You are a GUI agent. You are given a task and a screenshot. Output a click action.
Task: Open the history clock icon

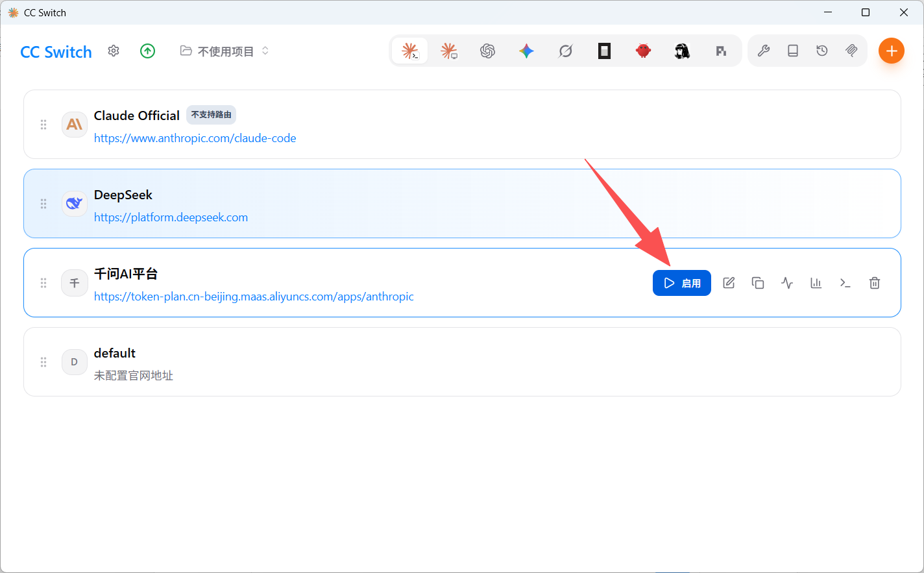point(822,51)
